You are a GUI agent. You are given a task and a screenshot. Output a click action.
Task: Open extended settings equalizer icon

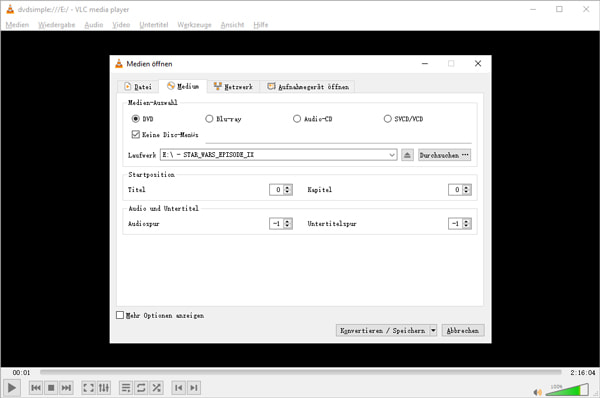pyautogui.click(x=104, y=388)
